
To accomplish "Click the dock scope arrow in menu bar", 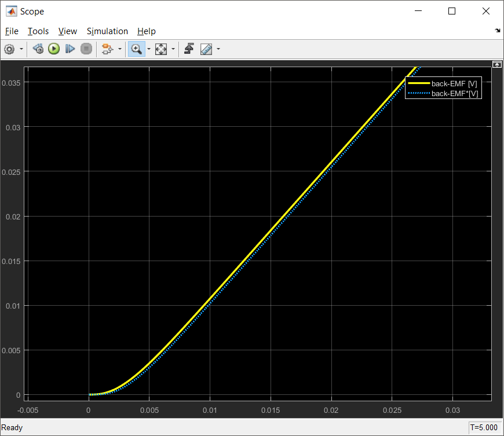I will pyautogui.click(x=498, y=31).
